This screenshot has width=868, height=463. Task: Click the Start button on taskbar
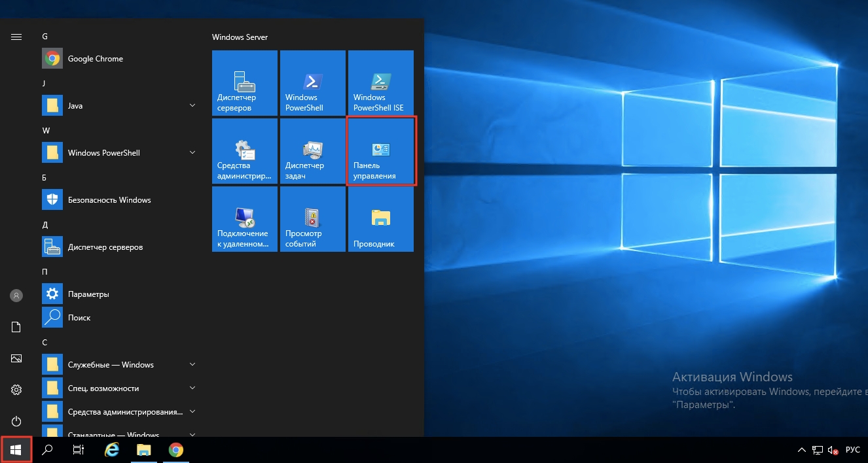[x=16, y=450]
